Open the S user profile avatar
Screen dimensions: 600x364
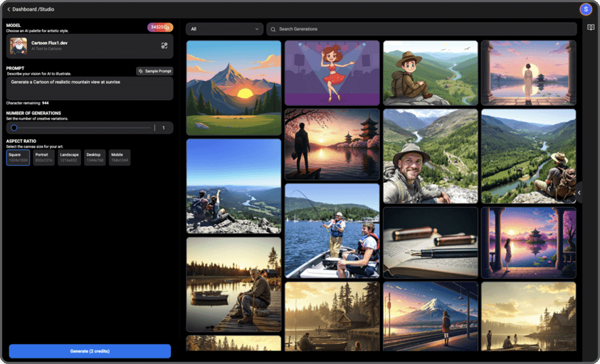tap(586, 9)
